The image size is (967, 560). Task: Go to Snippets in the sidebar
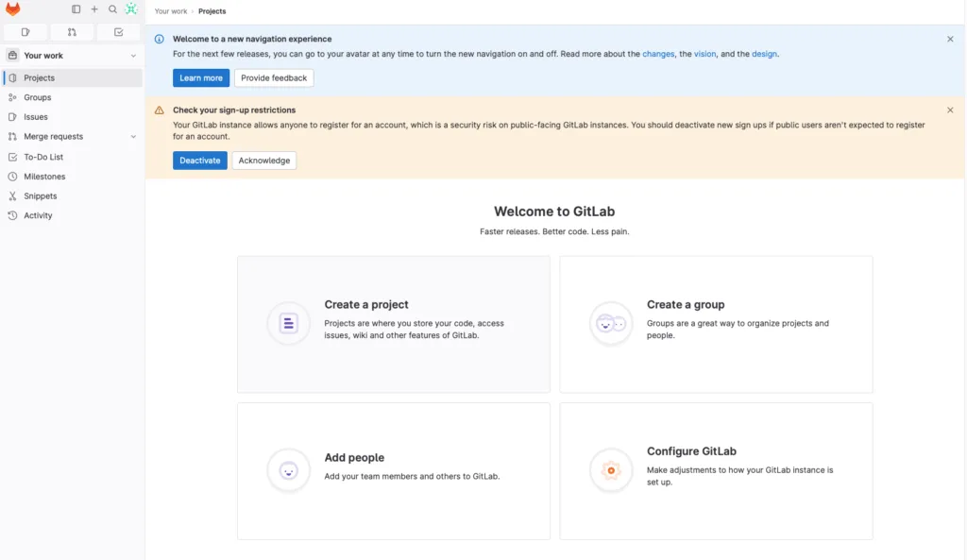[41, 196]
